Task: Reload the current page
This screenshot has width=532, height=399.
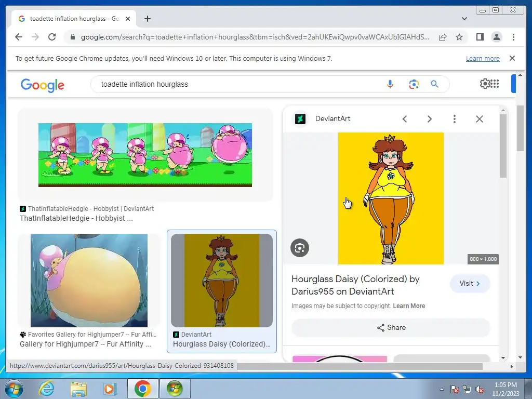Action: click(x=52, y=37)
